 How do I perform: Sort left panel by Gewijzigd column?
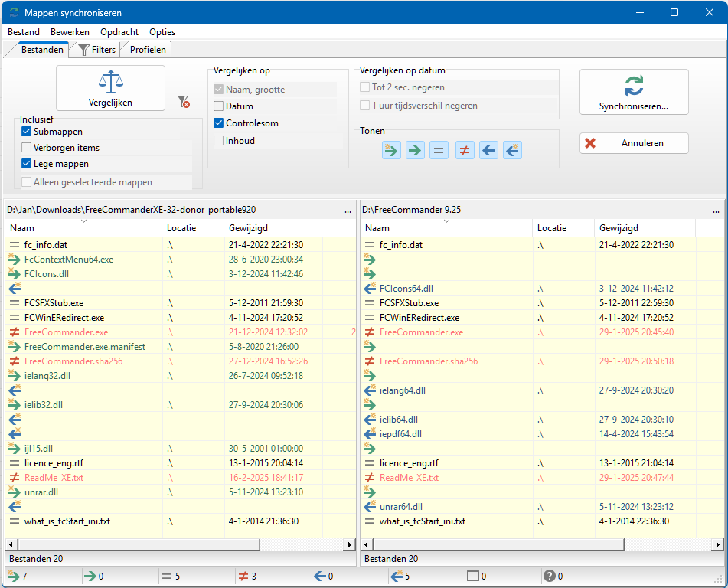pos(273,228)
